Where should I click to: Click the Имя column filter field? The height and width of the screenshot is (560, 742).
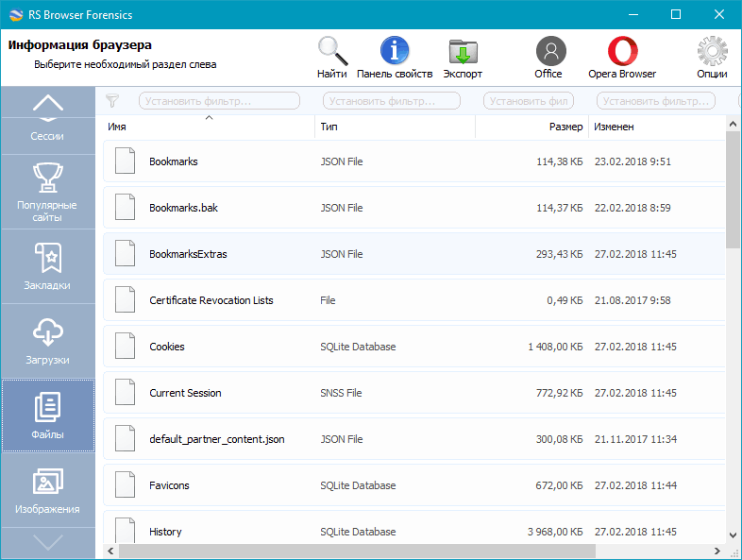[219, 101]
